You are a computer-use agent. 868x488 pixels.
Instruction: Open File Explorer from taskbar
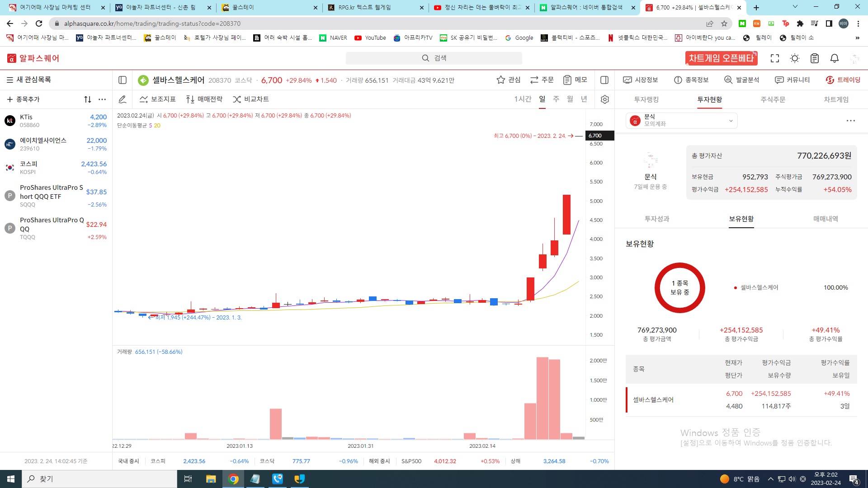[x=211, y=479]
